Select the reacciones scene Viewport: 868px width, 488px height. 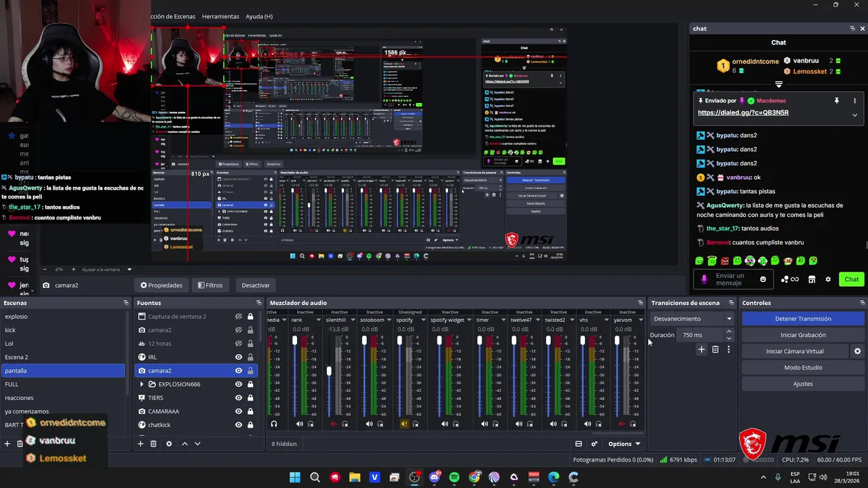tap(63, 398)
